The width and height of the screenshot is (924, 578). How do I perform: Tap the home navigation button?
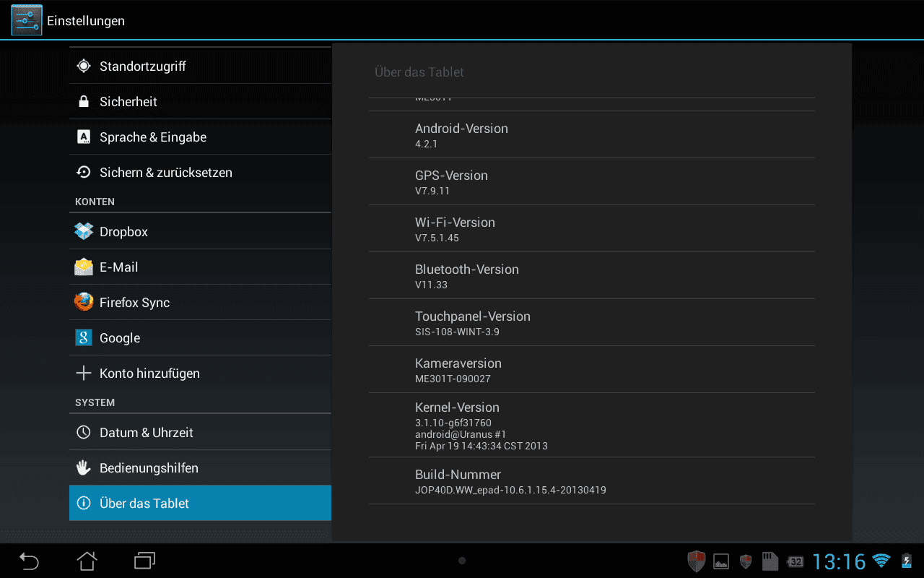[x=87, y=561]
